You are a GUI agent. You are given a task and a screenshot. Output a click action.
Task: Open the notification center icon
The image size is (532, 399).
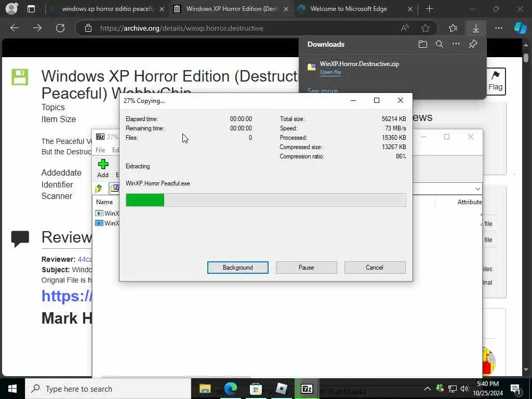click(515, 389)
